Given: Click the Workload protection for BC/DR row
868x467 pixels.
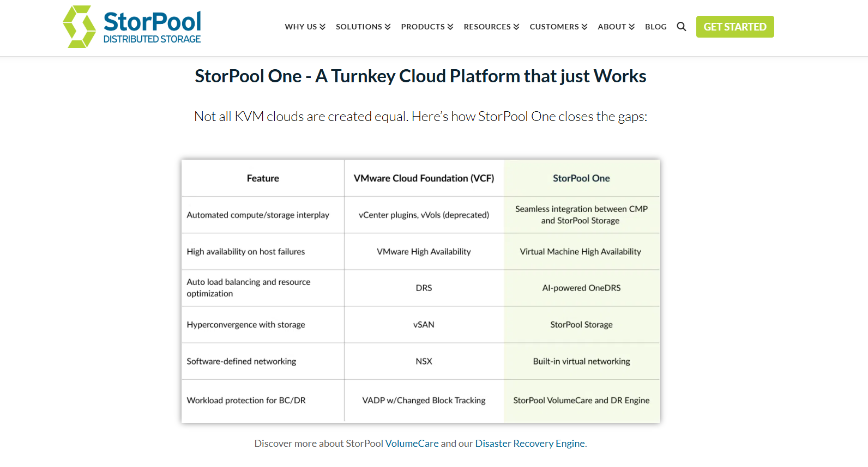Looking at the screenshot, I should coord(246,401).
